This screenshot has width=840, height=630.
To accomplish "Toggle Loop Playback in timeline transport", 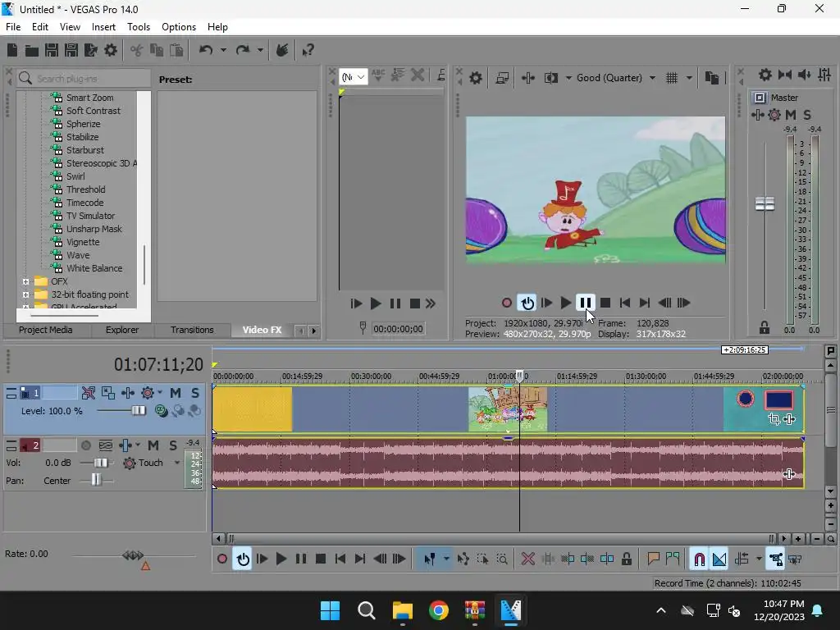I will 243,559.
